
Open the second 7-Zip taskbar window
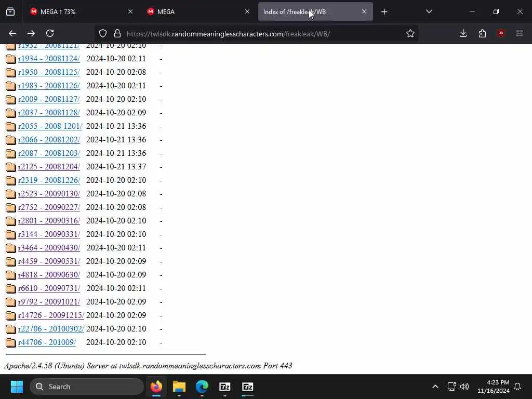coord(248,387)
